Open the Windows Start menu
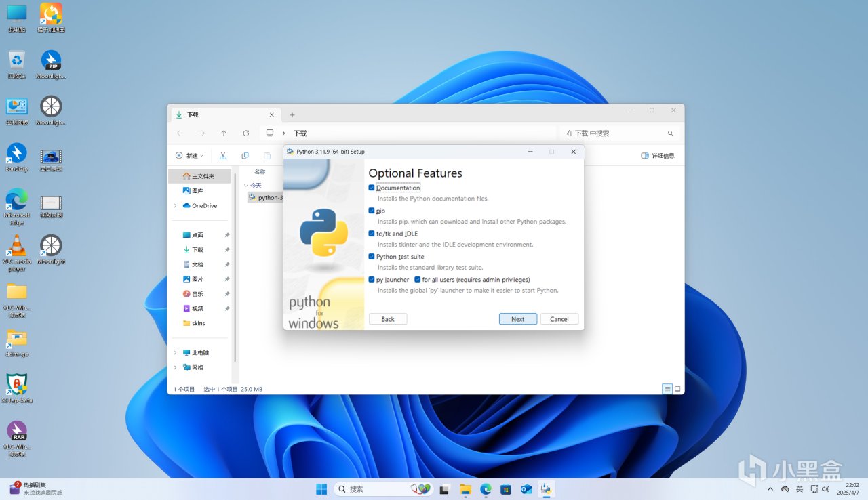This screenshot has width=868, height=500. 321,489
